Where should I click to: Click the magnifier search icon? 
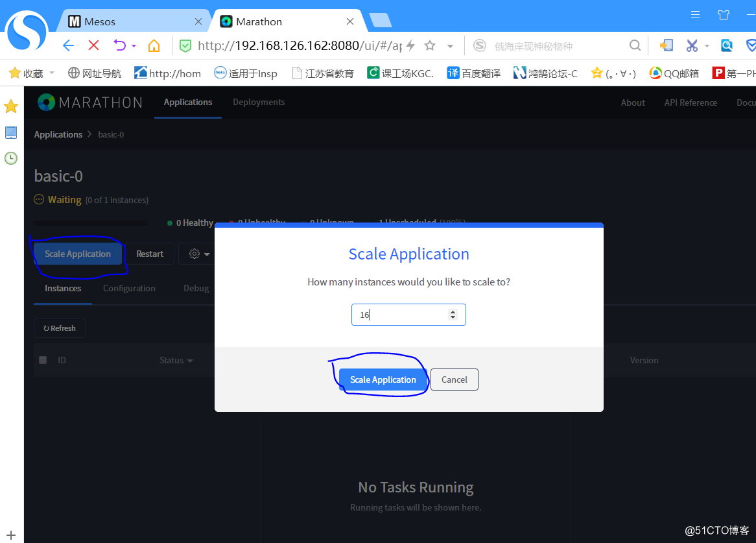(x=635, y=46)
